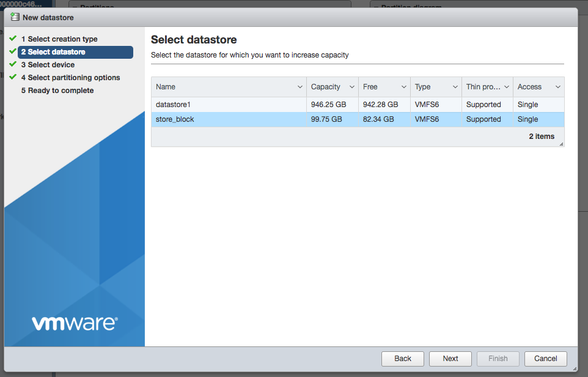Screen dimensions: 588x377
Task: Open the Access column dropdown arrow
Action: pos(557,87)
